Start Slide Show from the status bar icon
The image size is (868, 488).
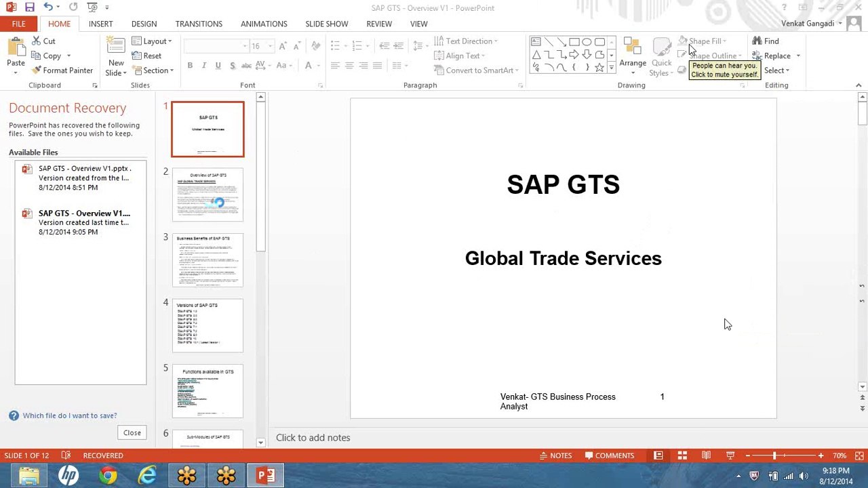730,455
